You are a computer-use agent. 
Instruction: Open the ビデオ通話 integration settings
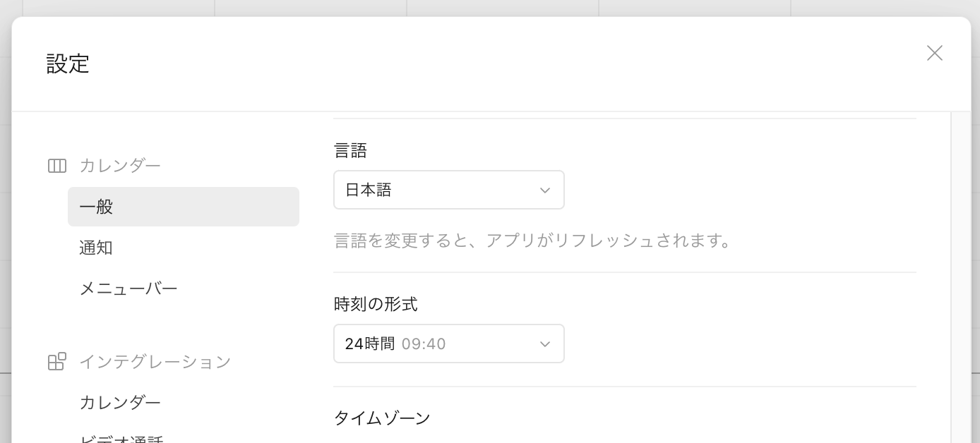point(121,439)
